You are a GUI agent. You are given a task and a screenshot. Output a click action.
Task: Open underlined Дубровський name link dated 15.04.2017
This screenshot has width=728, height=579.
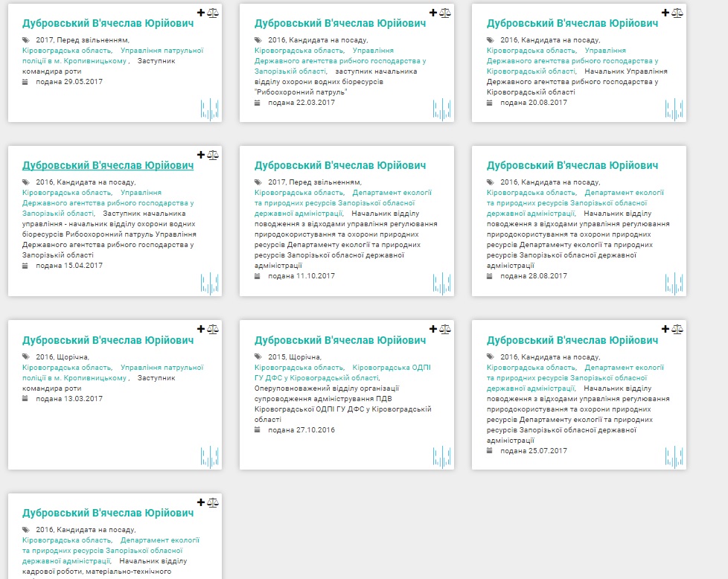click(x=108, y=165)
